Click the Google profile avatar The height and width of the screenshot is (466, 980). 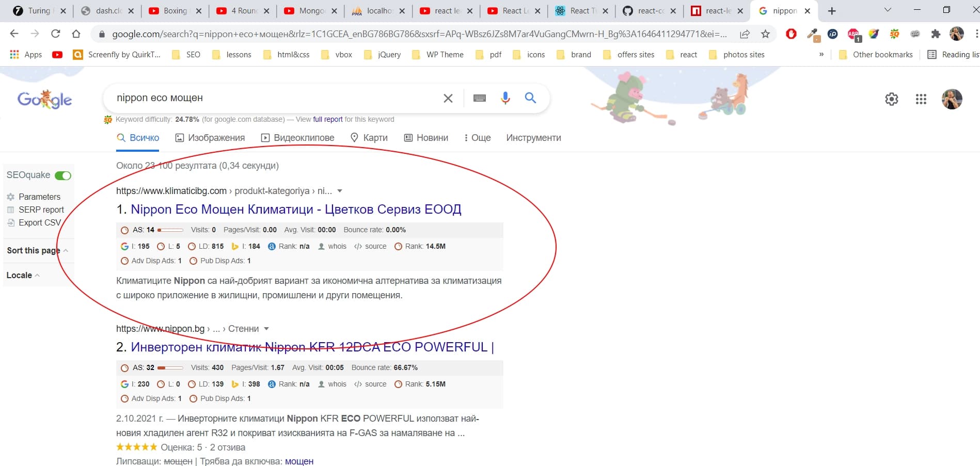pos(952,99)
